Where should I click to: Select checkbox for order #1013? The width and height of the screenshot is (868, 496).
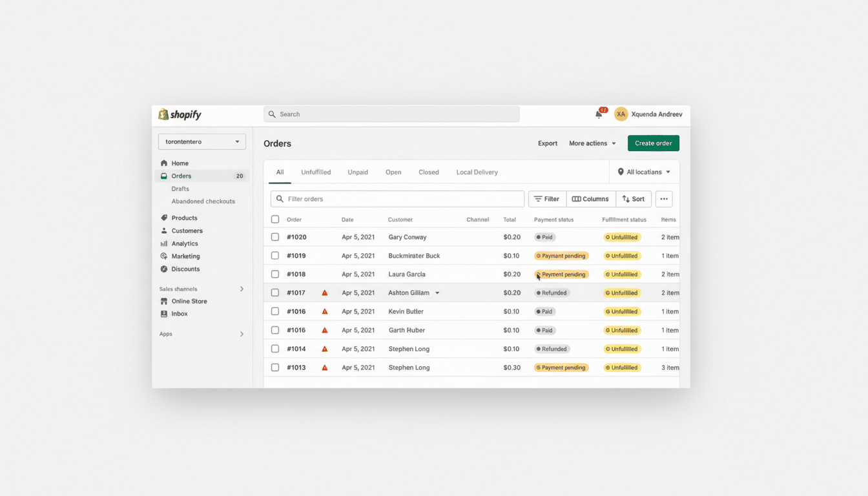pyautogui.click(x=275, y=367)
